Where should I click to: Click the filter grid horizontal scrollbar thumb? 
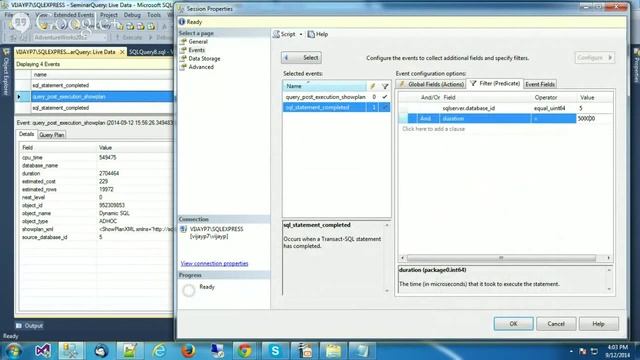(501, 258)
